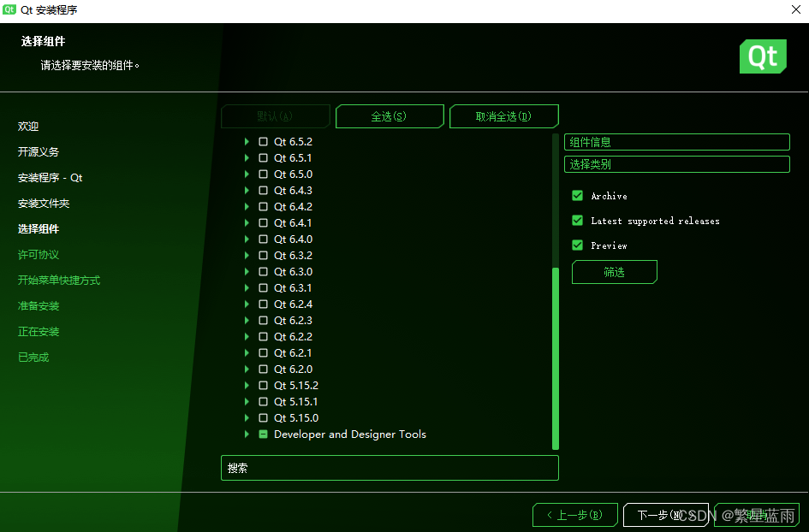Select the Qt 5.15.2 checkbox
The image size is (809, 532).
[x=261, y=385]
